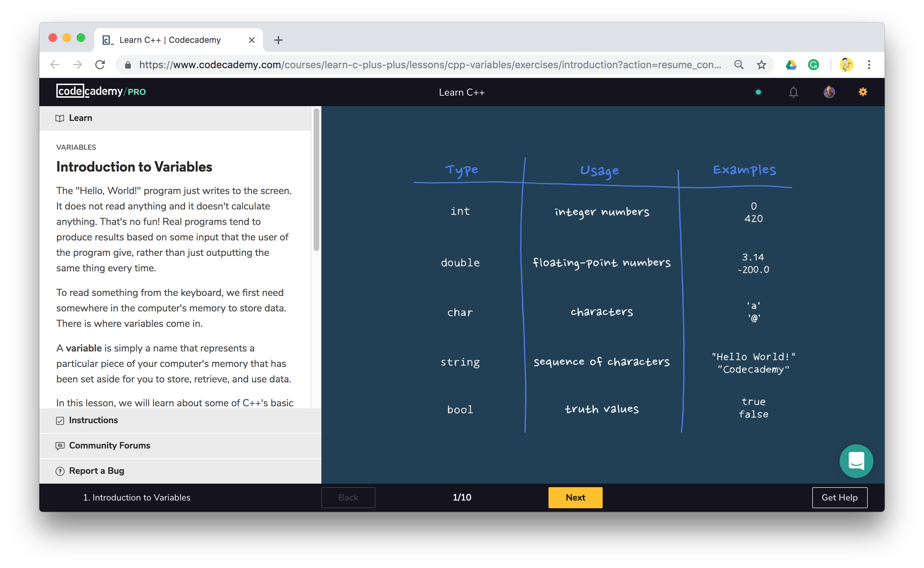Expand the Community Forums section
Screen dimensions: 924x568
[x=109, y=446]
